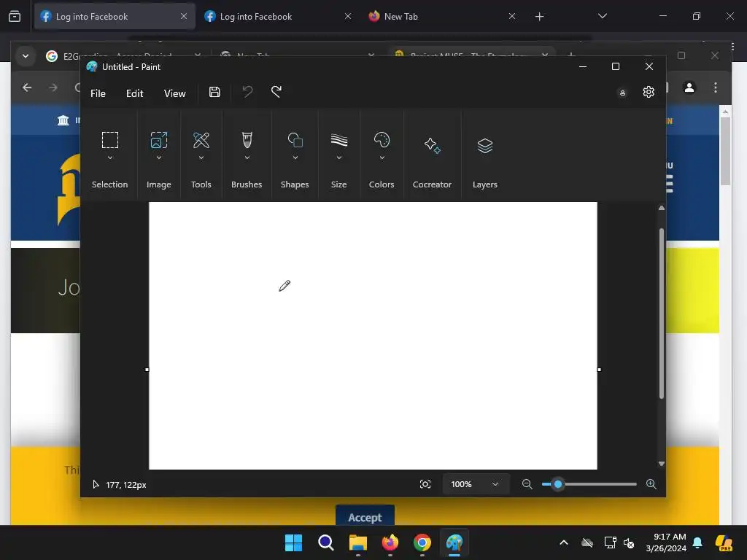747x560 pixels.
Task: Launch the Cocreator sparkle icon
Action: (432, 145)
